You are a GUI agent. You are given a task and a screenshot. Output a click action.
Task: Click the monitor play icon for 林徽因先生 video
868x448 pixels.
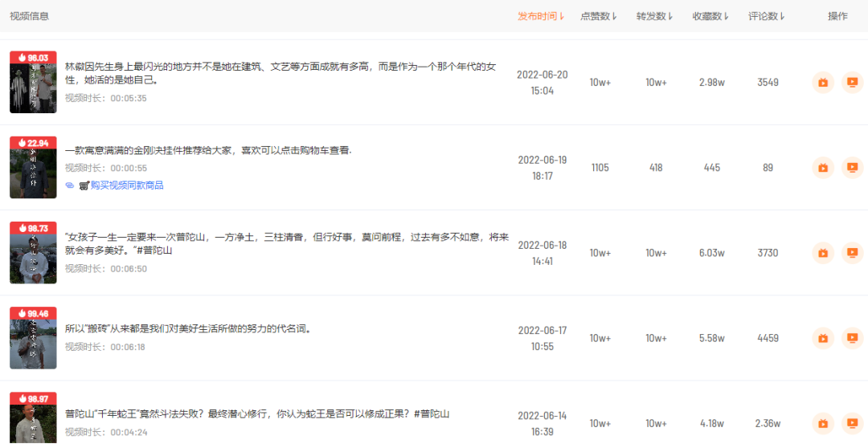point(853,83)
